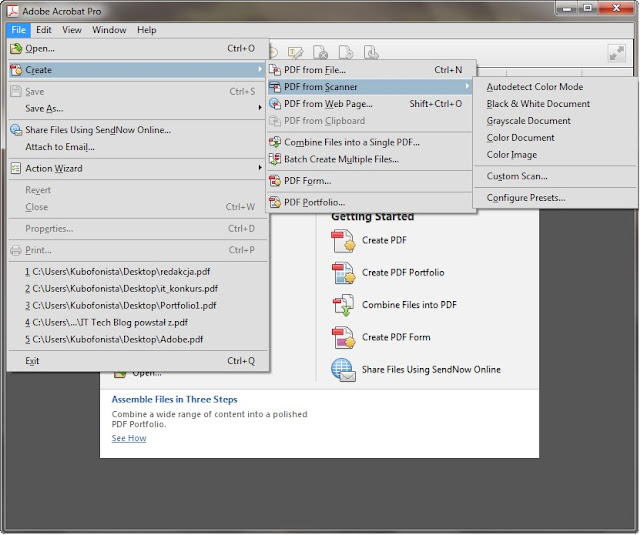Click Share Files Using SendNow Online link in Getting Started
The width and height of the screenshot is (640, 535).
pyautogui.click(x=431, y=369)
